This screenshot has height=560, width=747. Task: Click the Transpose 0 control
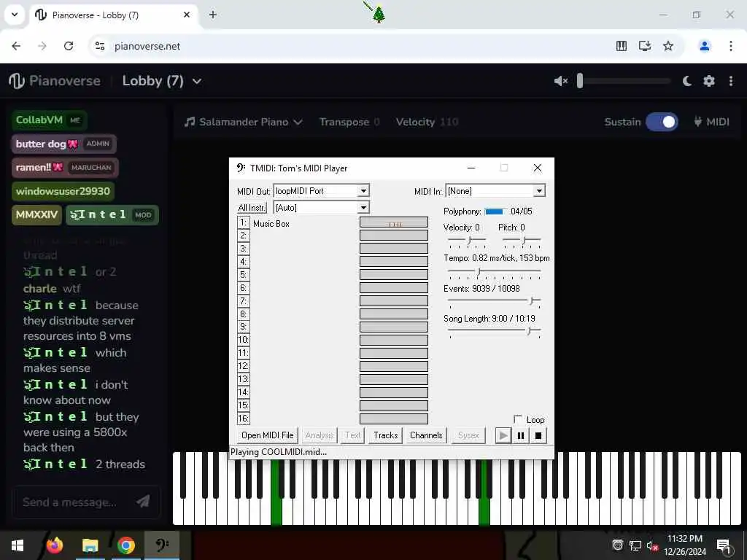(349, 122)
